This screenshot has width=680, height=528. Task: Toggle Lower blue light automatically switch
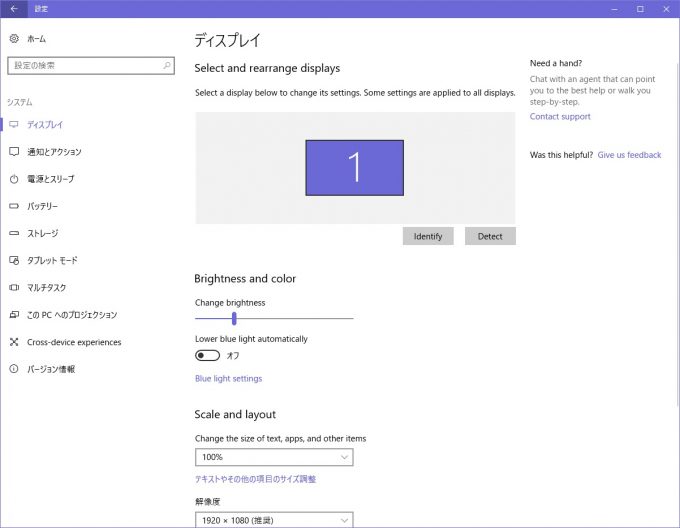(x=207, y=355)
